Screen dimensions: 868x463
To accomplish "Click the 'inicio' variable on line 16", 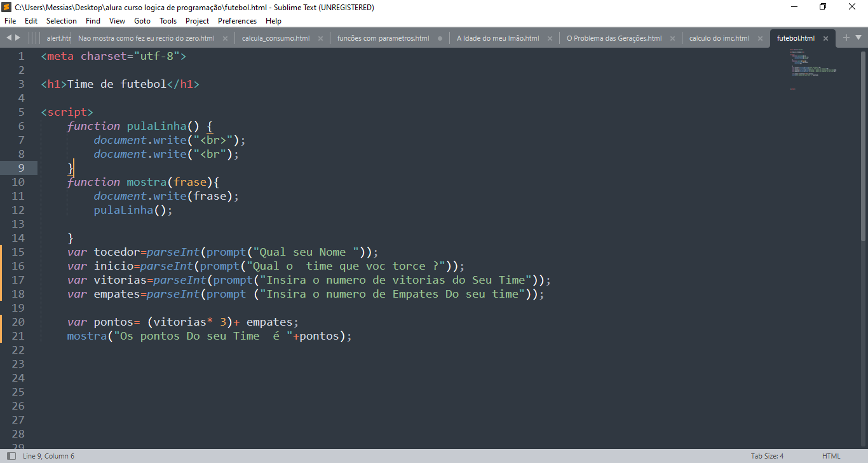I will coord(114,266).
